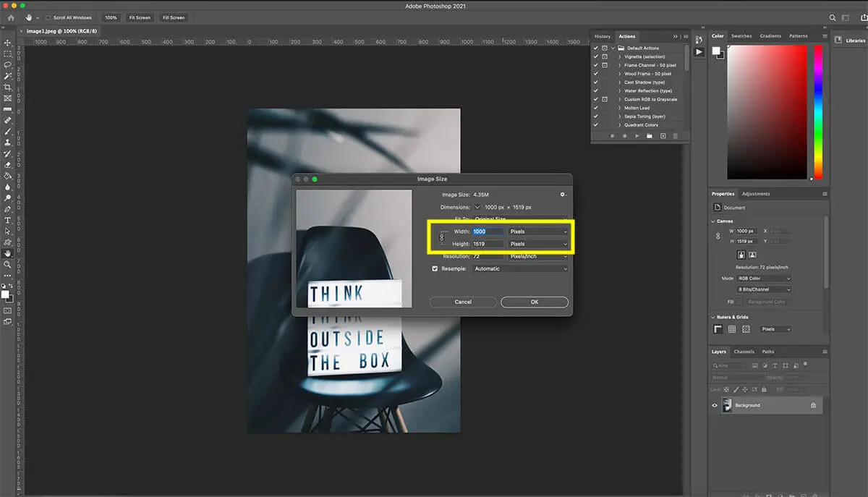Click the 100% zoom button
Image resolution: width=868 pixels, height=497 pixels.
click(111, 17)
